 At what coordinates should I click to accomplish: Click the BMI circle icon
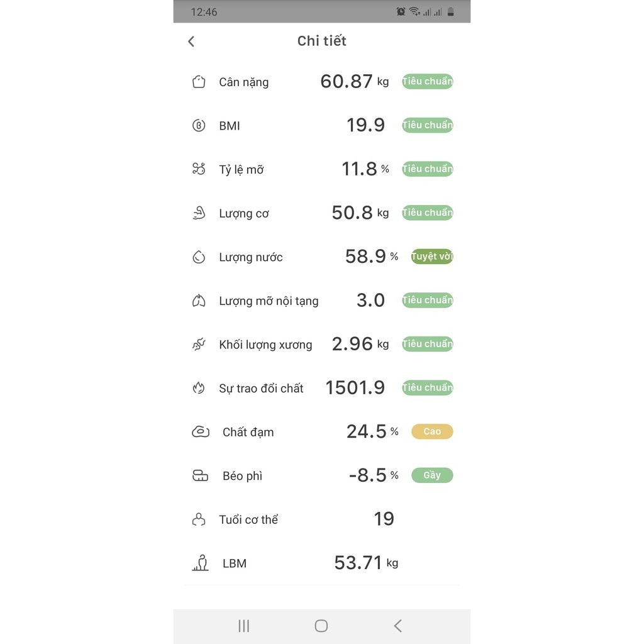click(x=199, y=126)
